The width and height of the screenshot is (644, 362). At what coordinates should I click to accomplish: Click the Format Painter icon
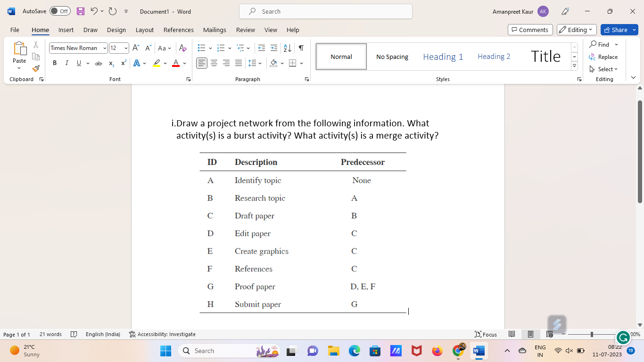tap(36, 68)
